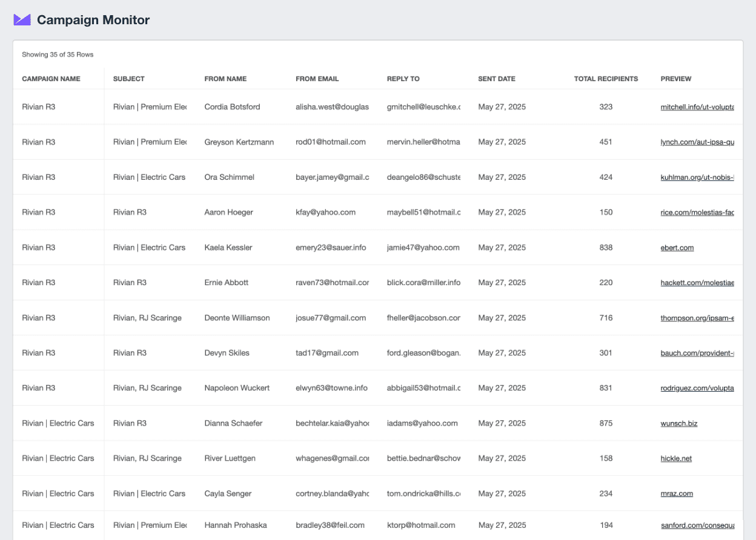Sort by the REPLY TO column header
Image resolution: width=756 pixels, height=540 pixels.
[402, 79]
